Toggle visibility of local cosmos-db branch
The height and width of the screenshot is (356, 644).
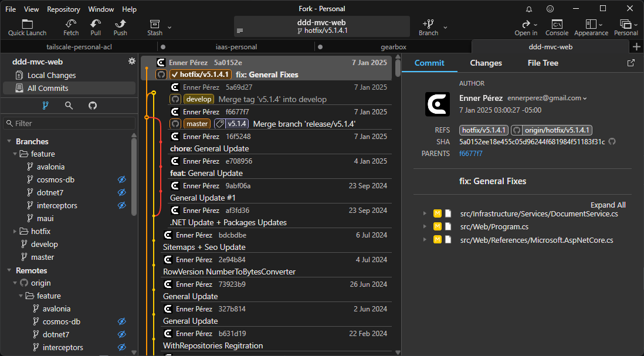click(122, 179)
